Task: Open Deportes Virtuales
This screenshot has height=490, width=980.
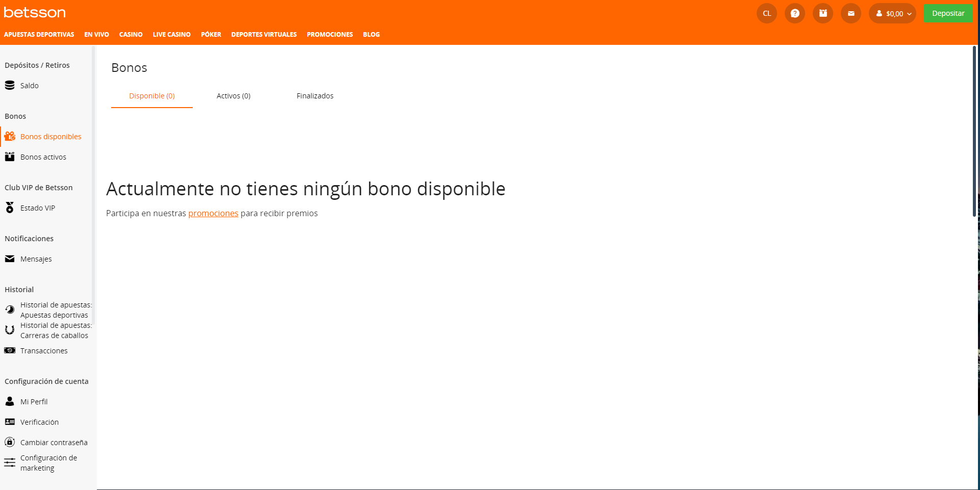Action: coord(264,34)
